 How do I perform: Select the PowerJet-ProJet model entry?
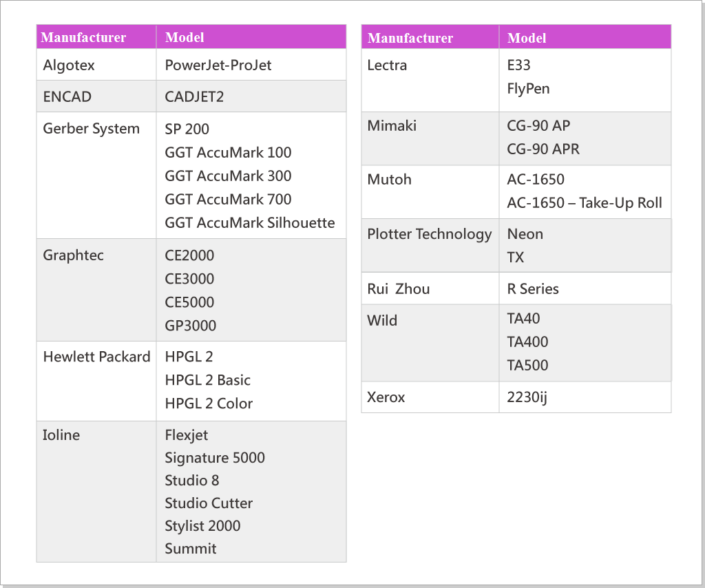click(218, 65)
